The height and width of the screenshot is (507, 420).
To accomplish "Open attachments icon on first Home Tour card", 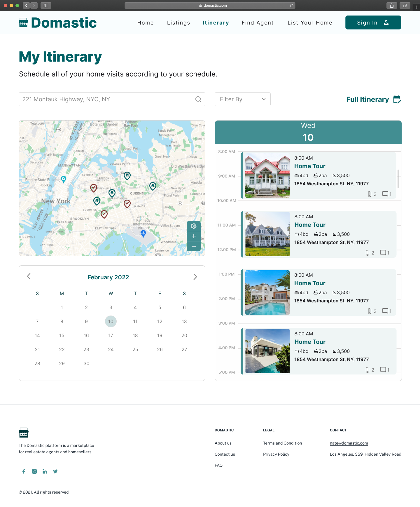I will (x=370, y=194).
